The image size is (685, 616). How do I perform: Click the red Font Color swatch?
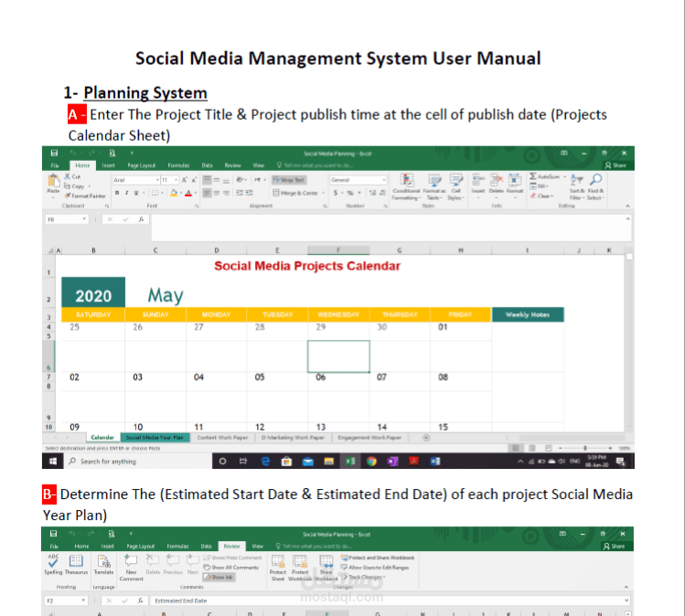tap(188, 193)
